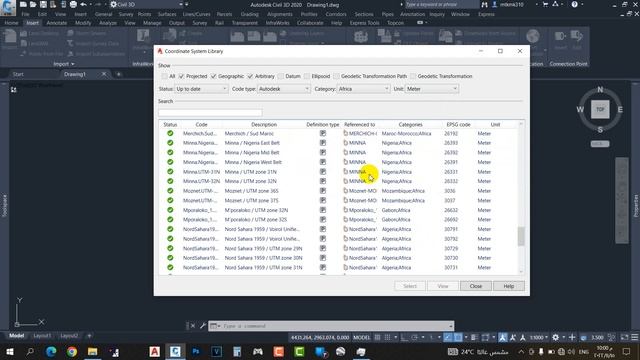
Task: Open the Surfaces menu
Action: pyautogui.click(x=167, y=14)
